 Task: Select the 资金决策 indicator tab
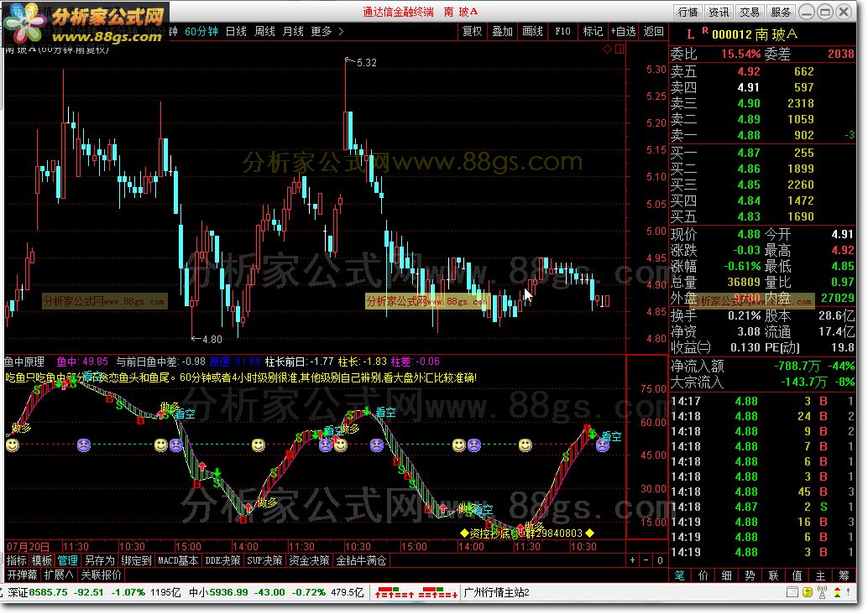pyautogui.click(x=310, y=560)
